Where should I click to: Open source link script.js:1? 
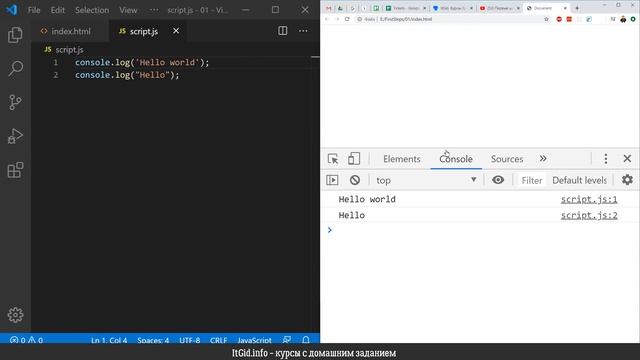pos(589,199)
